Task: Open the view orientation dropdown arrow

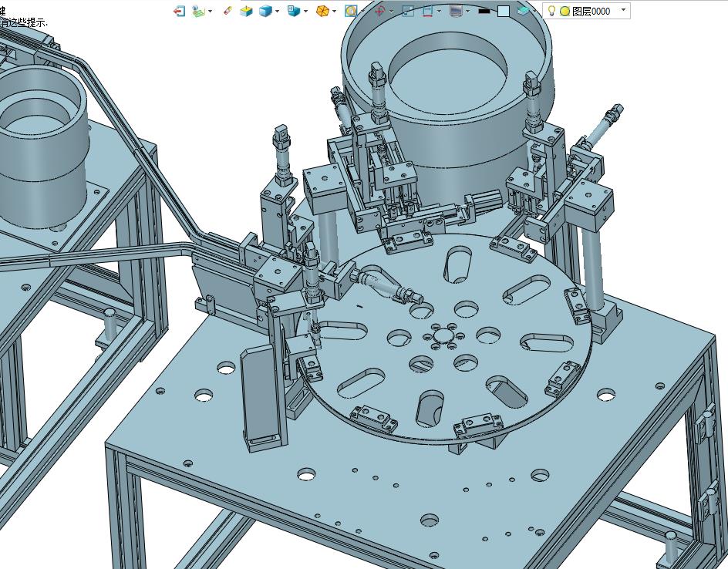Action: (x=305, y=11)
